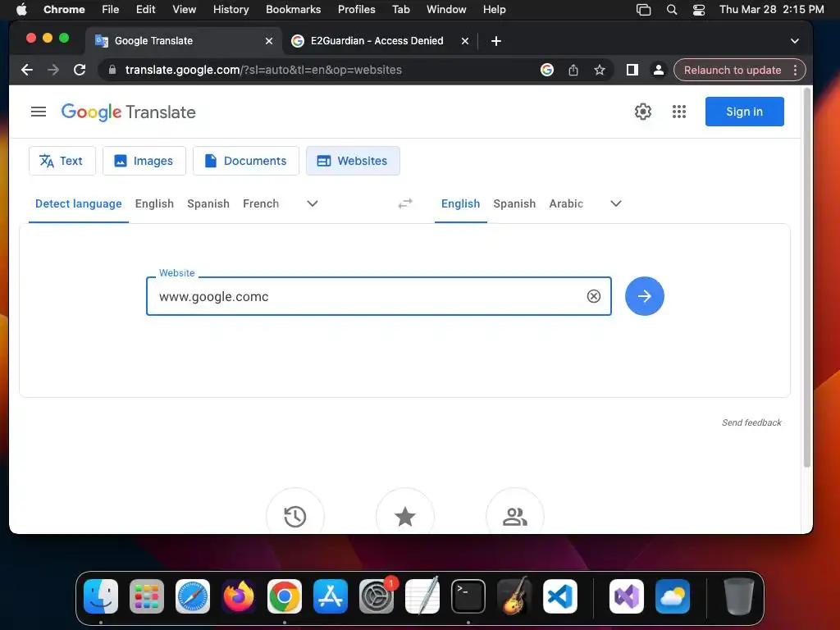Set Spanish as target language
The image size is (840, 630).
tap(514, 203)
